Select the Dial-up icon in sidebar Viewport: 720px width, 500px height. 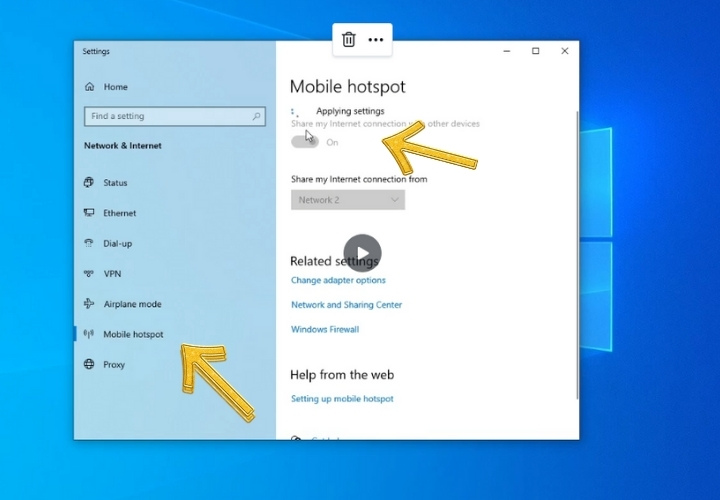[90, 243]
